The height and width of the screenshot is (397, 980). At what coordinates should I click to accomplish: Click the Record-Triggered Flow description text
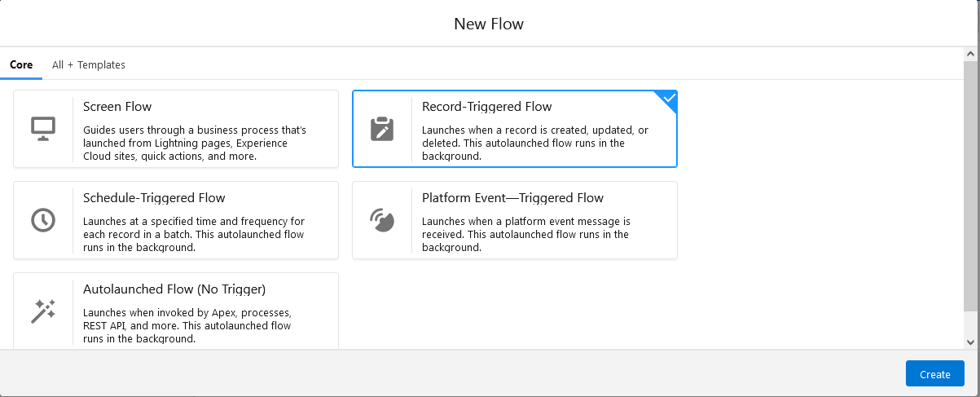coord(535,143)
